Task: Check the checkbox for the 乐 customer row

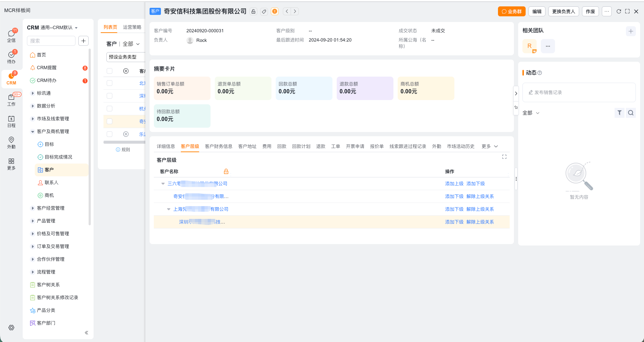Action: coord(110,134)
